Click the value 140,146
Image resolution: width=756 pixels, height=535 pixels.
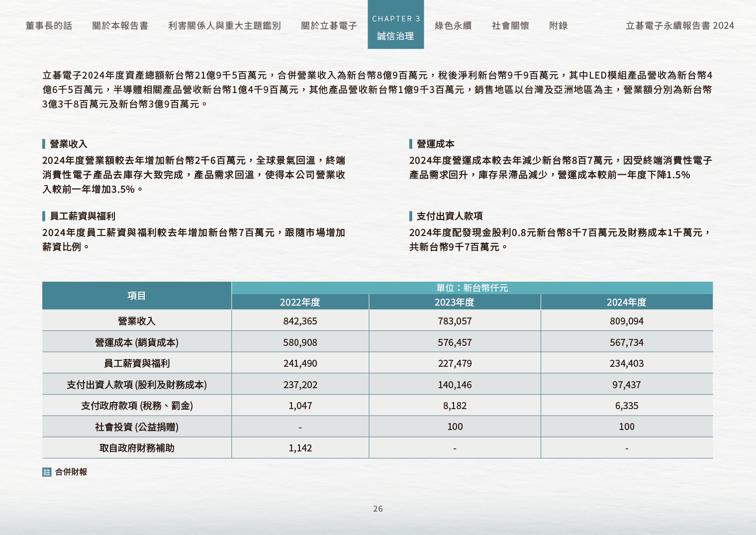click(x=455, y=385)
